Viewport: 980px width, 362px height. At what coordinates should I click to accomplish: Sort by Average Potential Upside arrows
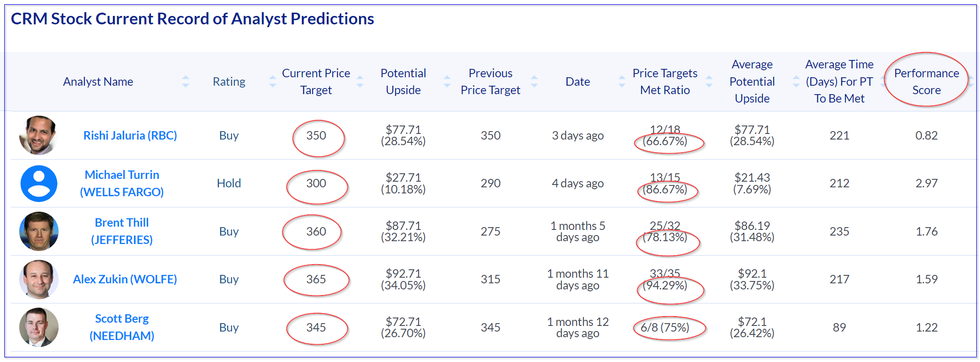tap(796, 81)
